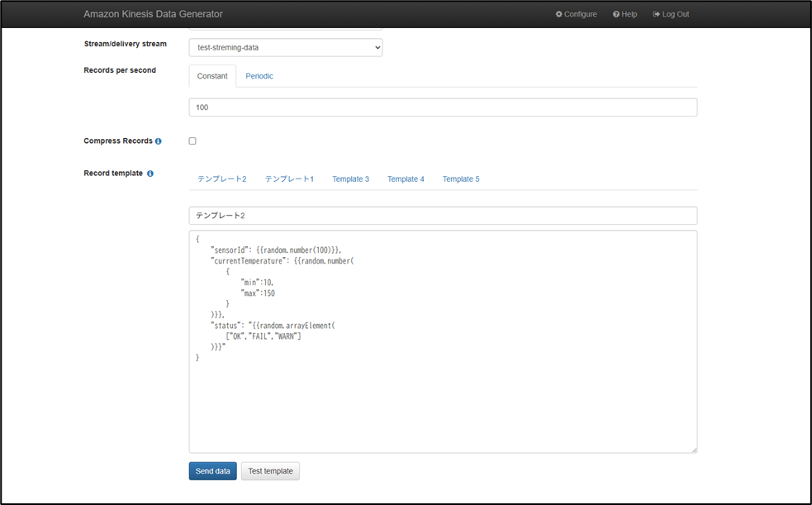Viewport: 812px width, 505px height.
Task: Click the Amazon Kinesis Data Generator title
Action: click(154, 14)
